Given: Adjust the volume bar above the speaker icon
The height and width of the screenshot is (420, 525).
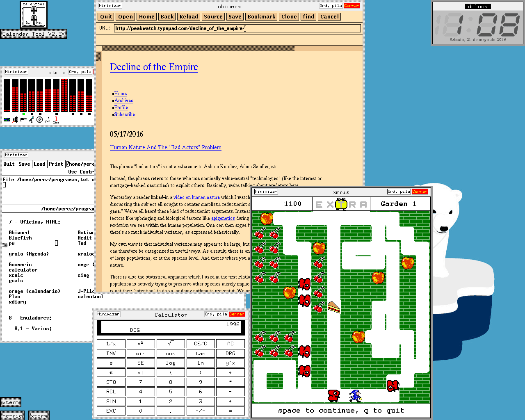Looking at the screenshot, I should (15, 95).
